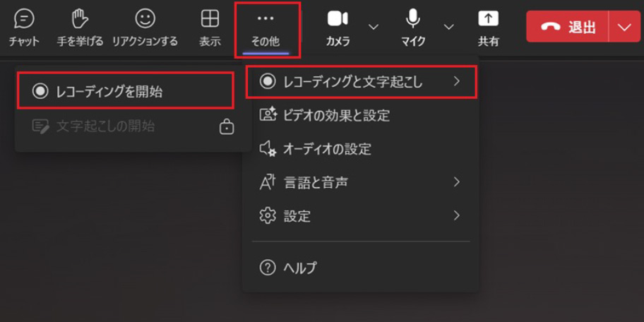Click the 文字起こしの開始 transcription item

point(133,126)
